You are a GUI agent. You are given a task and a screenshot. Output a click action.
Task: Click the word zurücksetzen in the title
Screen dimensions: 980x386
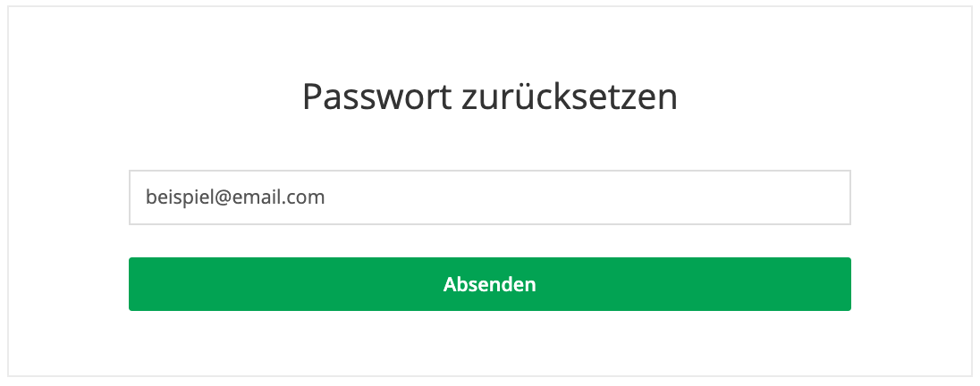[x=570, y=96]
